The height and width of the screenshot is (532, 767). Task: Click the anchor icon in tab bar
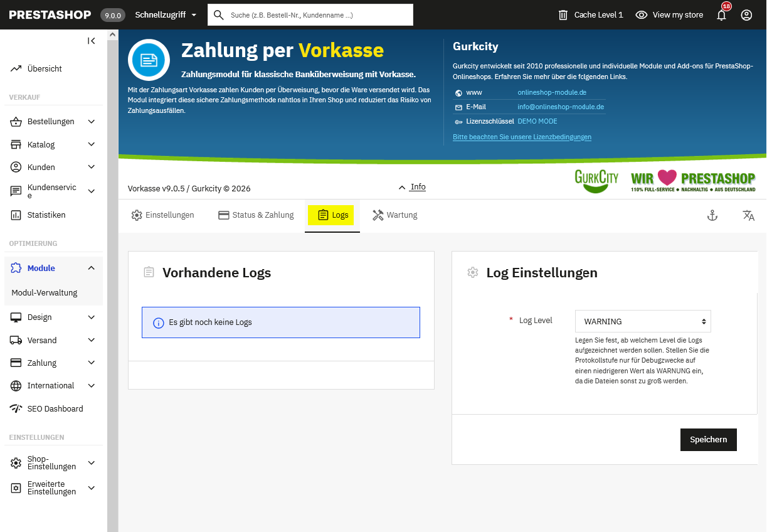pos(712,215)
